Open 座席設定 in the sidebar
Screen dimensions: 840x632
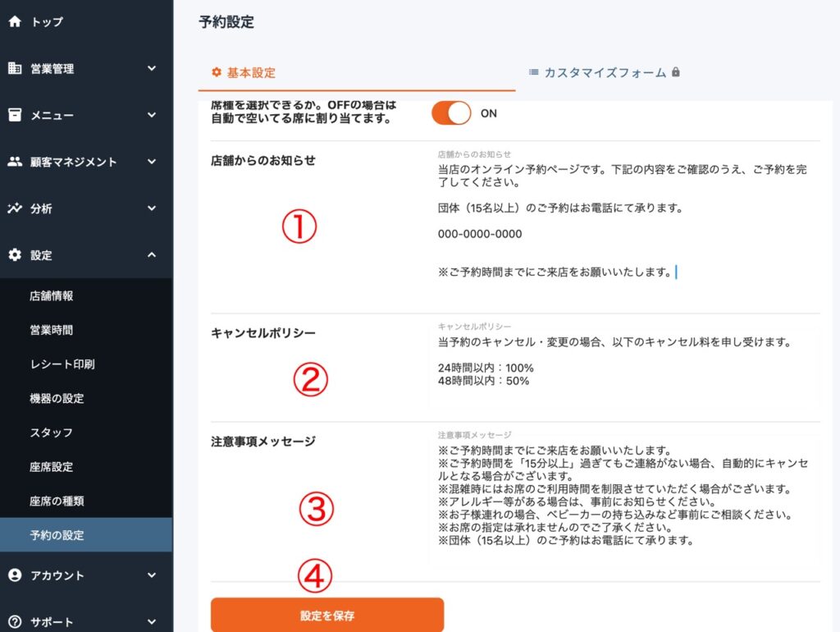[x=51, y=467]
